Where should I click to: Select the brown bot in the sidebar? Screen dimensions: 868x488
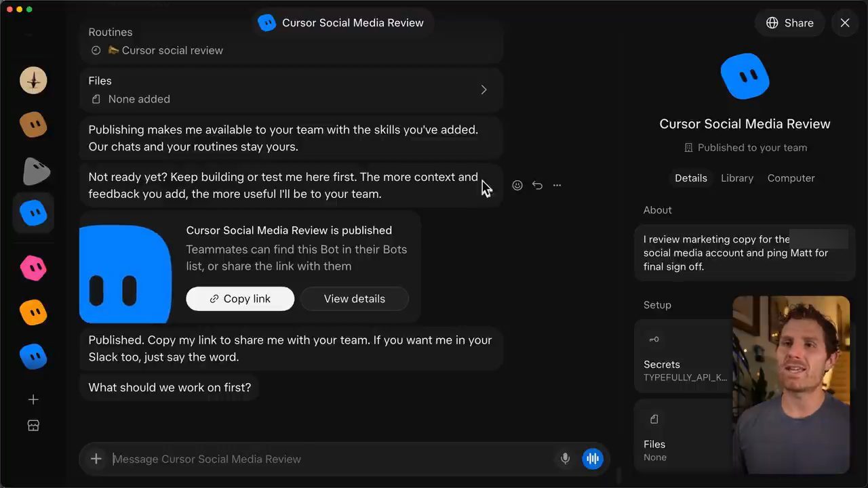(x=33, y=125)
